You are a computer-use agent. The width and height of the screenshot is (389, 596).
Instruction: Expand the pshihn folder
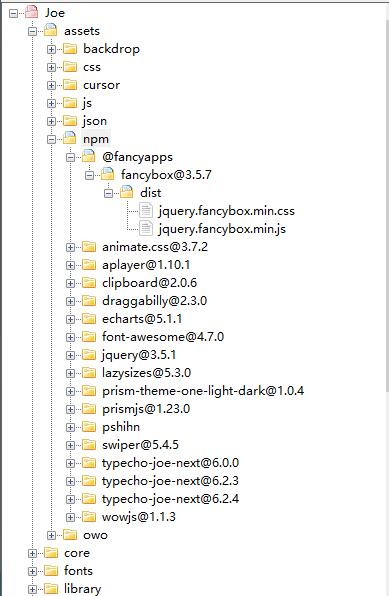pyautogui.click(x=70, y=428)
